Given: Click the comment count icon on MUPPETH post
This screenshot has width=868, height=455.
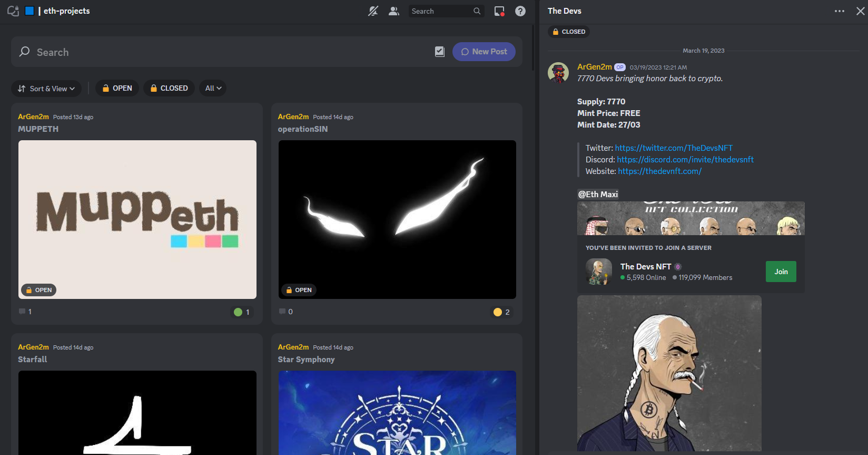Looking at the screenshot, I should 23,312.
